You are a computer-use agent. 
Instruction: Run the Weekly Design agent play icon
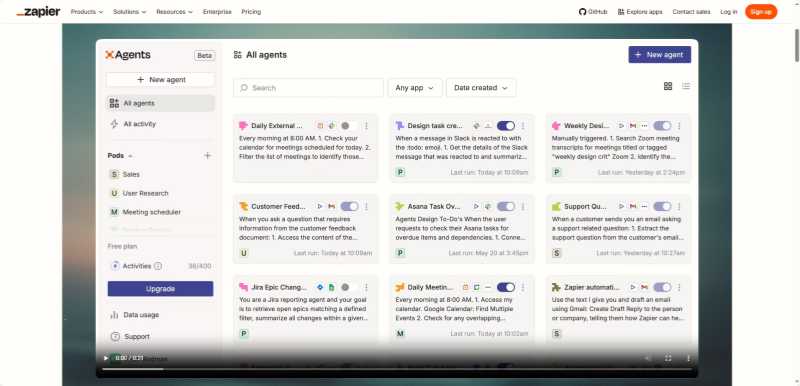[621, 125]
